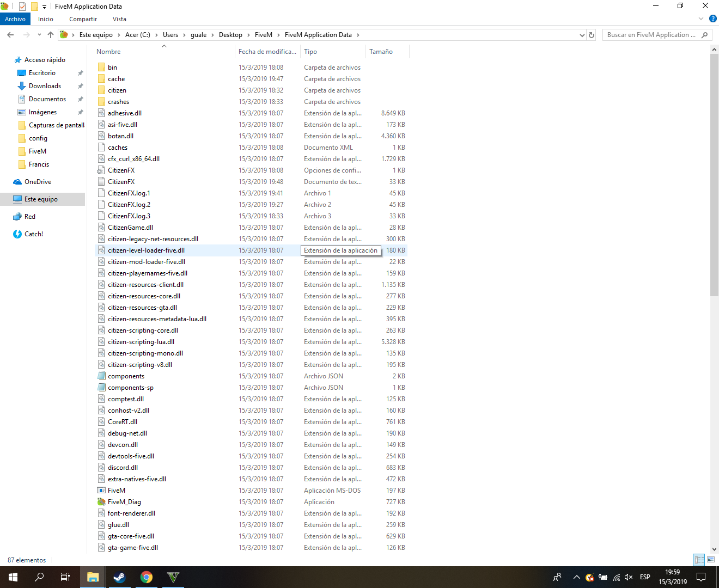Select CitizenFX config settings file icon

tap(101, 170)
